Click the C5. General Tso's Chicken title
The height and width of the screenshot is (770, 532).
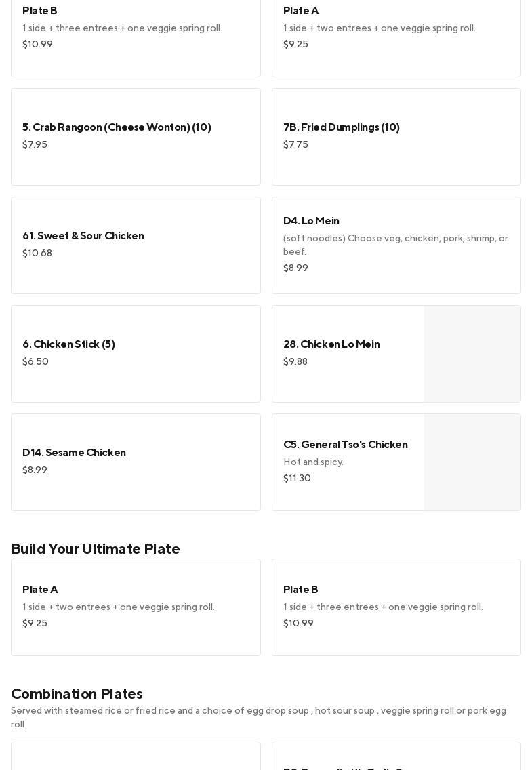click(345, 445)
